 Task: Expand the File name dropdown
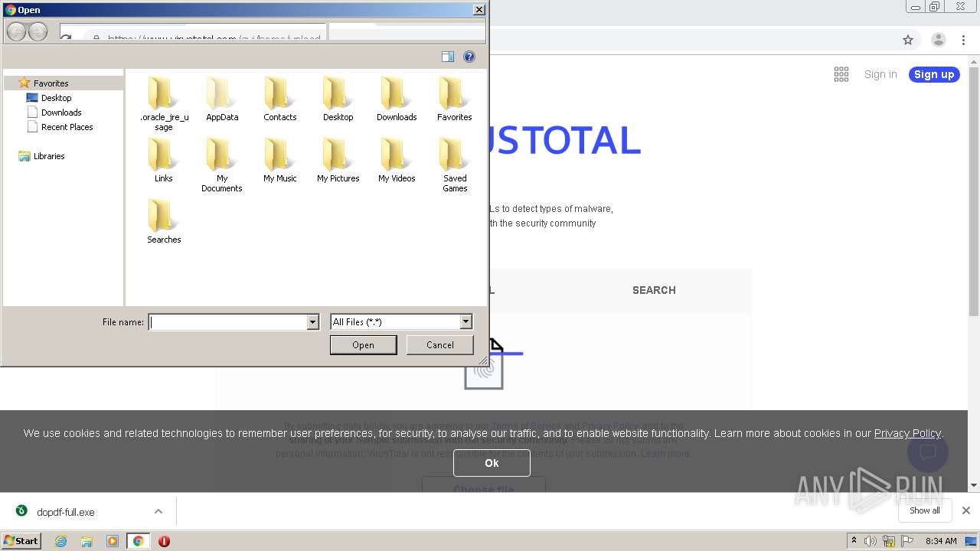click(312, 322)
